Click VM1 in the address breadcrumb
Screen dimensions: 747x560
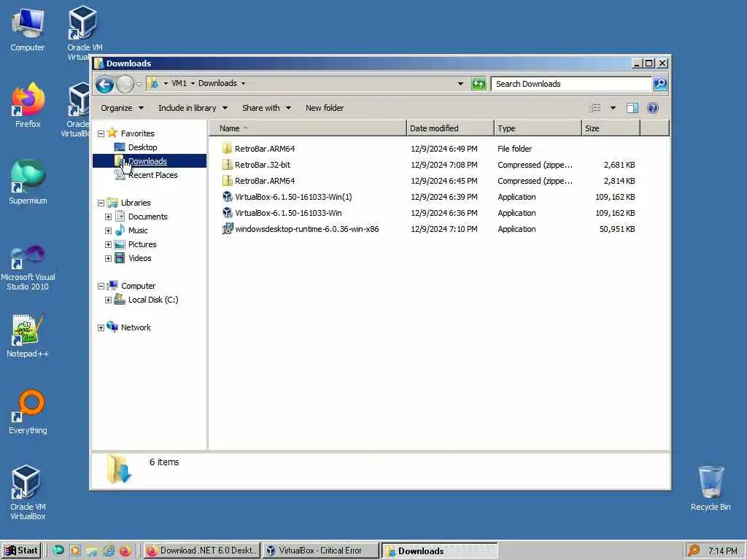(179, 83)
